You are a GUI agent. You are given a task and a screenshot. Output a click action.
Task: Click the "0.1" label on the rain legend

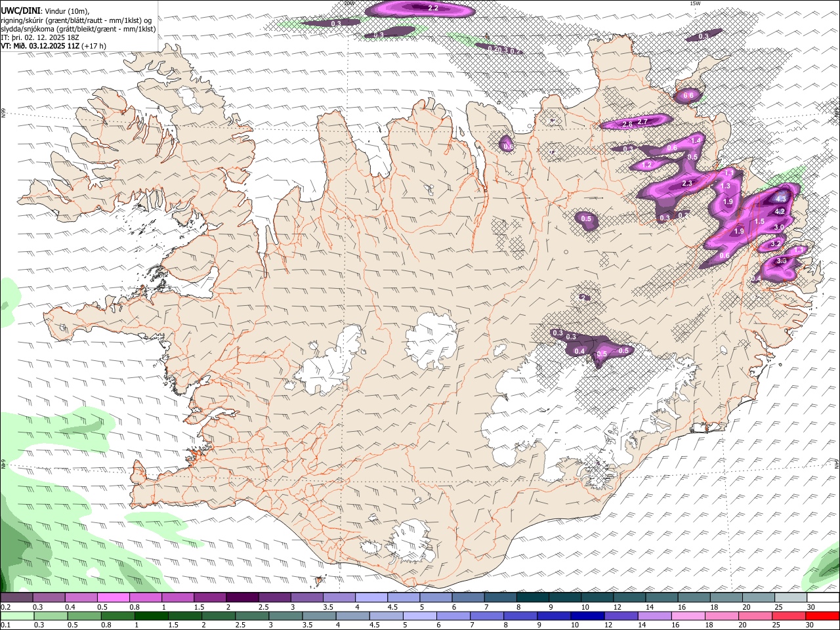pos(5,625)
